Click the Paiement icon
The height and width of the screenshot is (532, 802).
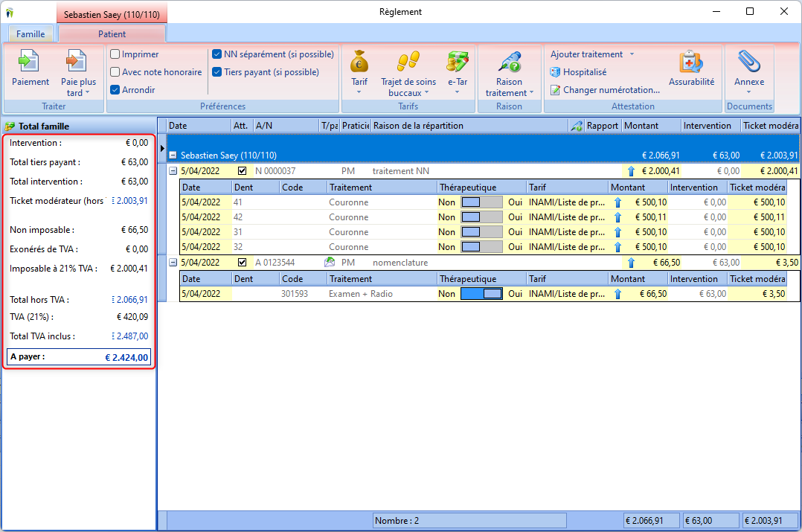point(28,61)
